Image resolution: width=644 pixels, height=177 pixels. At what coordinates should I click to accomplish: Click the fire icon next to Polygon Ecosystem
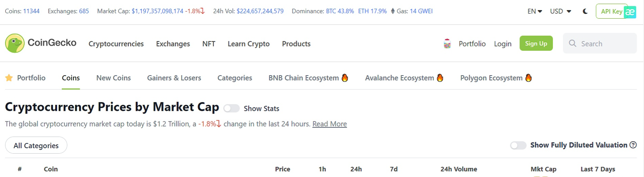tap(528, 78)
